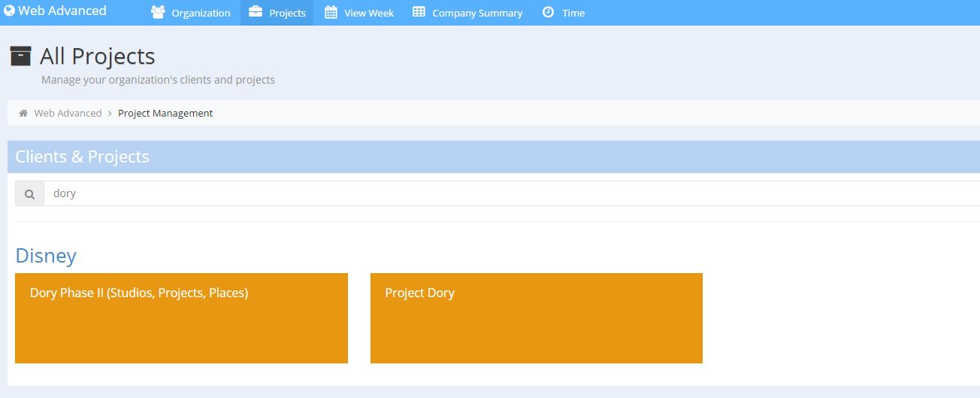This screenshot has width=980, height=398.
Task: Open the Dory Phase II project tile
Action: (x=181, y=318)
